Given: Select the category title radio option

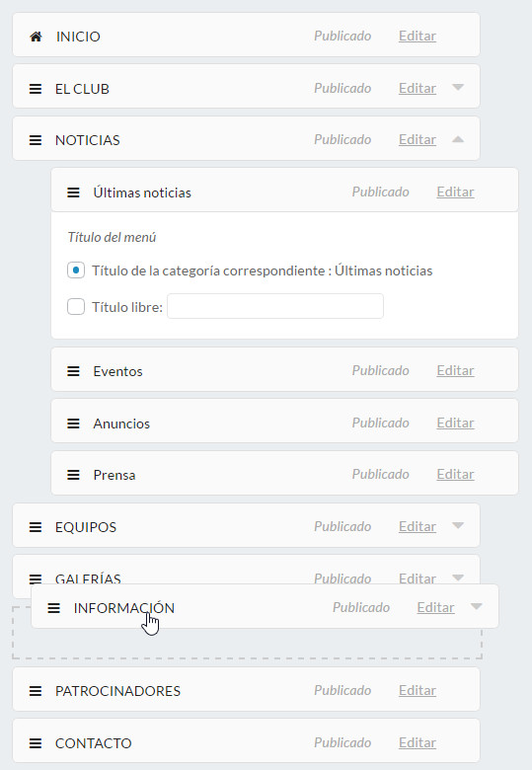Looking at the screenshot, I should tap(76, 270).
